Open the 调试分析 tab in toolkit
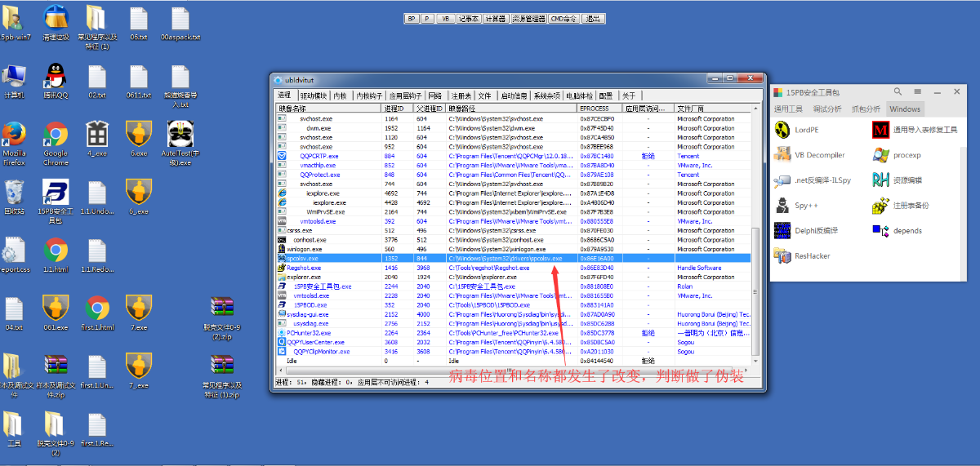The image size is (980, 466). [x=827, y=109]
